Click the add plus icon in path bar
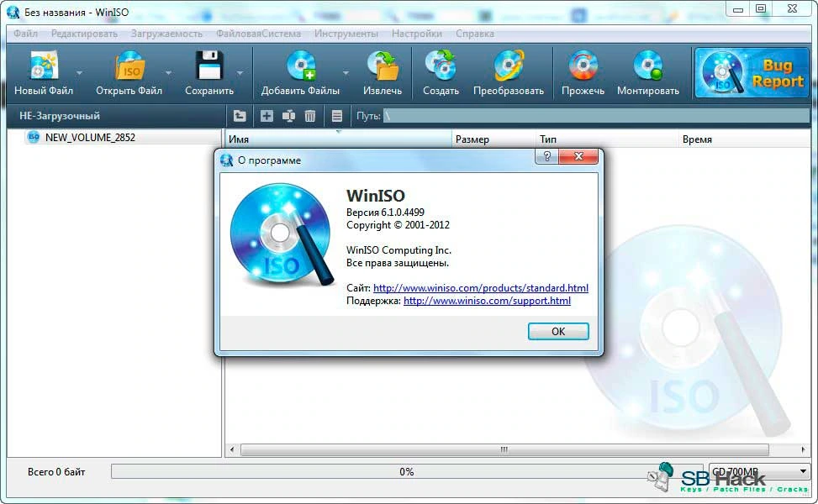Viewport: 818px width, 504px height. pyautogui.click(x=267, y=116)
